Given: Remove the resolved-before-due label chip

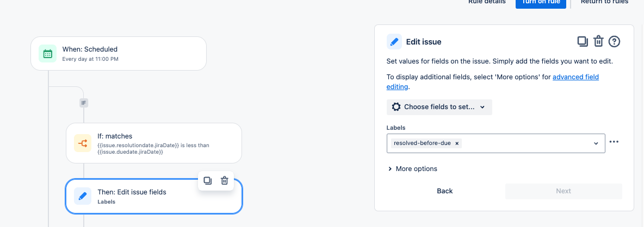Looking at the screenshot, I should 457,143.
